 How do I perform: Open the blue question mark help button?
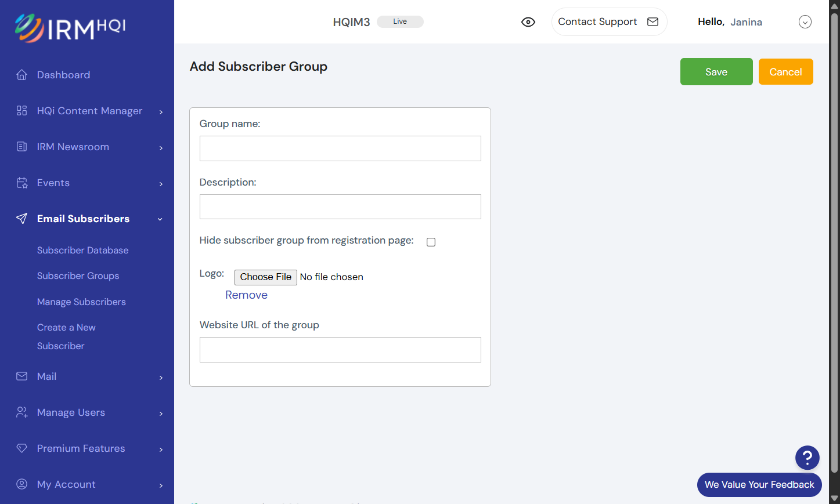point(807,458)
